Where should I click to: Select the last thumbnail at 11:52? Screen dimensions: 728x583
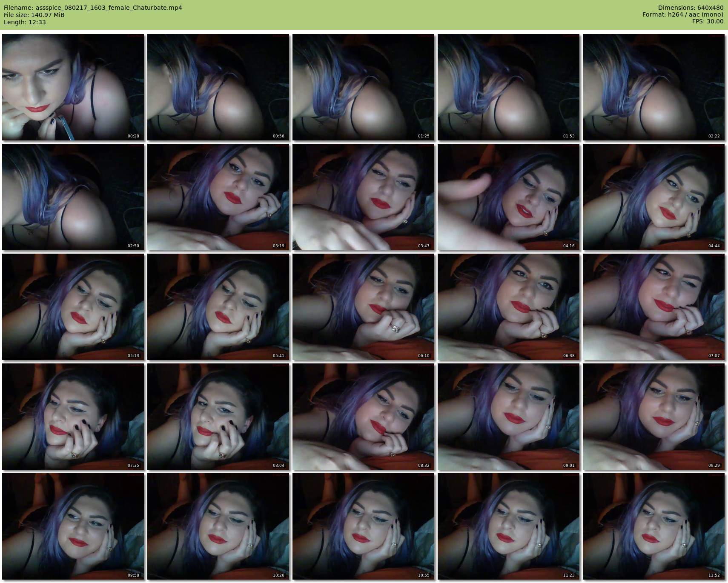(653, 526)
